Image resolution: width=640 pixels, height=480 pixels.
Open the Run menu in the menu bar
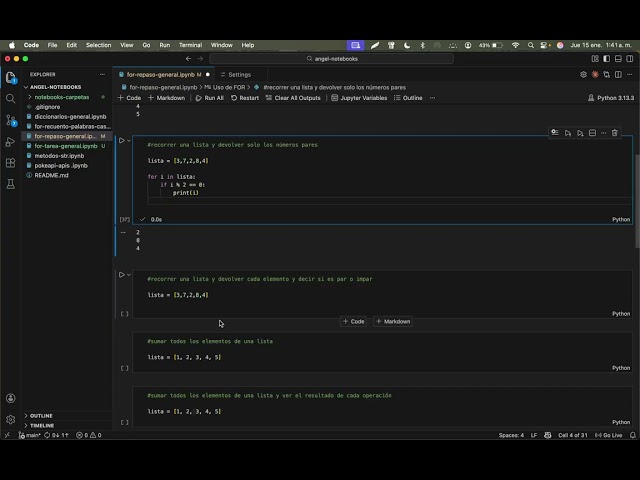164,45
